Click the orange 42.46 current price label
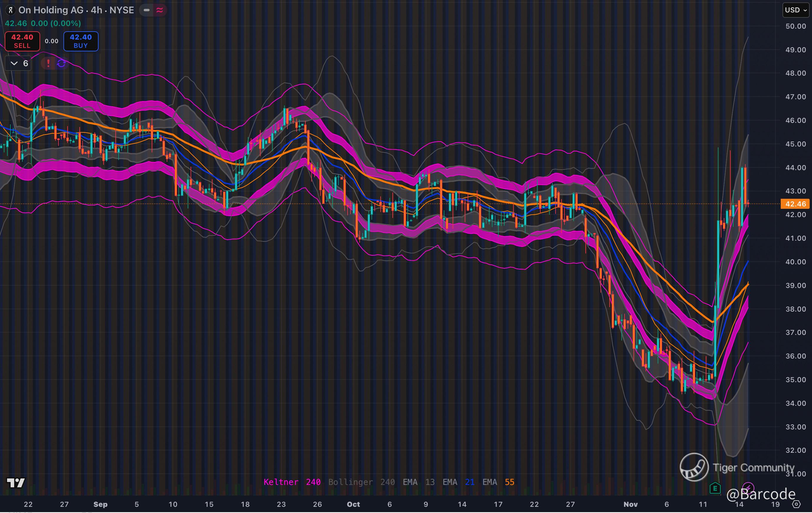Image resolution: width=812 pixels, height=513 pixels. click(x=795, y=204)
